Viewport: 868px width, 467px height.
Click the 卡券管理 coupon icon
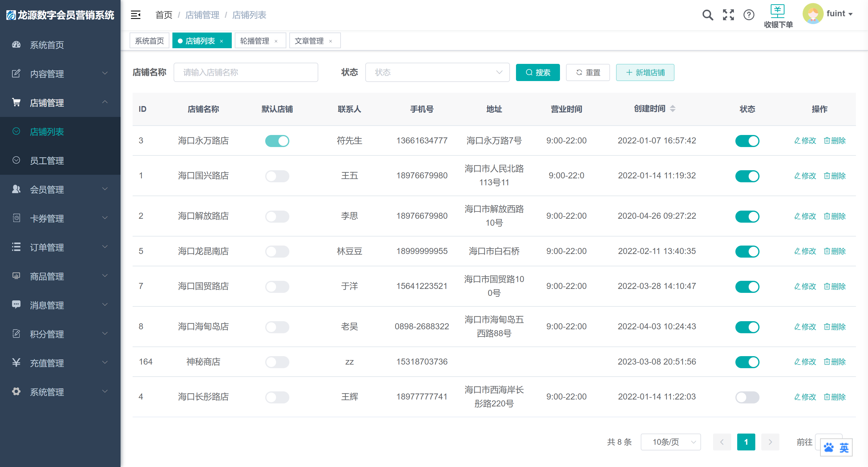(16, 218)
